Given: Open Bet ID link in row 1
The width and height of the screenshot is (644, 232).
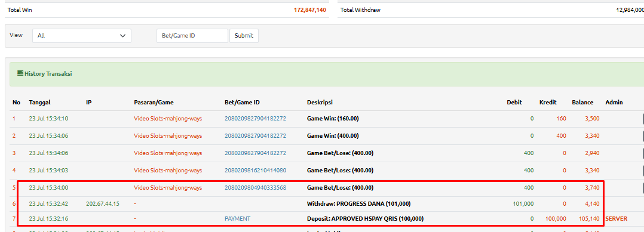Looking at the screenshot, I should coord(255,119).
